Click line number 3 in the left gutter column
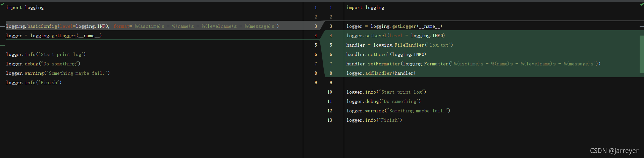The width and height of the screenshot is (644, 158). (316, 26)
